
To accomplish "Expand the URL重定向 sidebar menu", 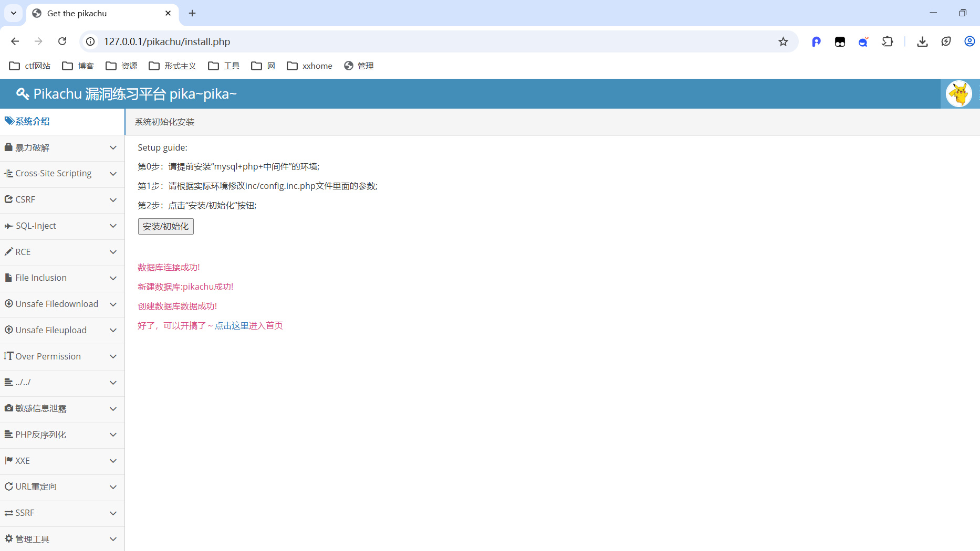I will (62, 487).
